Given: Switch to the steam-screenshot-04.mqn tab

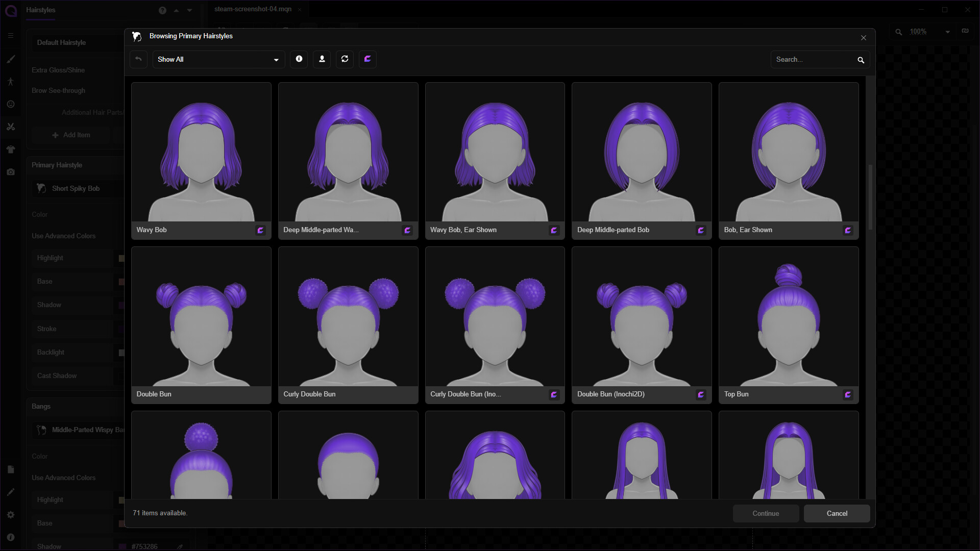Looking at the screenshot, I should (x=252, y=9).
